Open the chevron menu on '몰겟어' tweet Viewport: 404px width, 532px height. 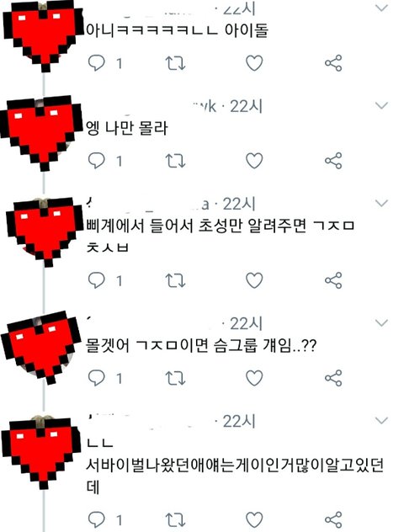[381, 322]
